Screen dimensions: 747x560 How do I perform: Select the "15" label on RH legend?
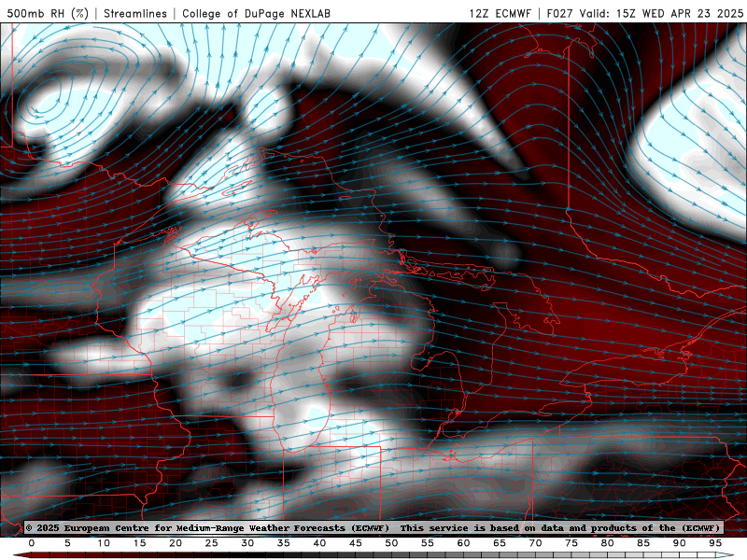click(139, 543)
